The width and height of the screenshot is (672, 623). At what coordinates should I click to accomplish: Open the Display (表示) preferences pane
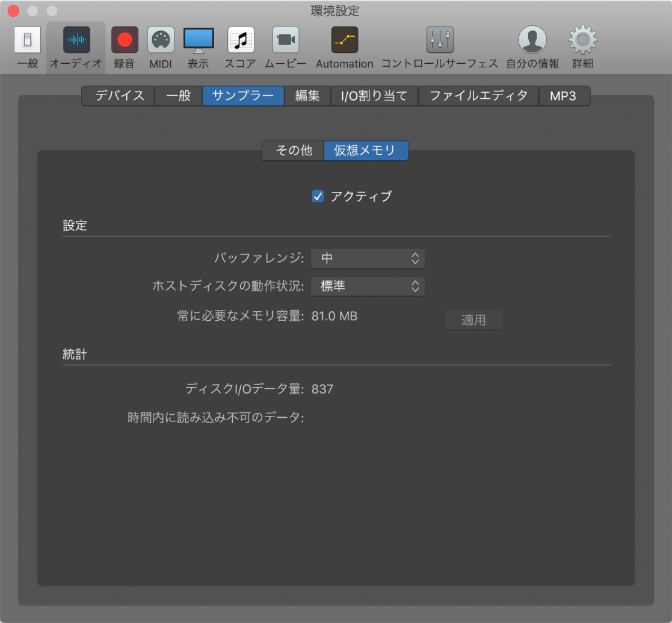pos(199,47)
